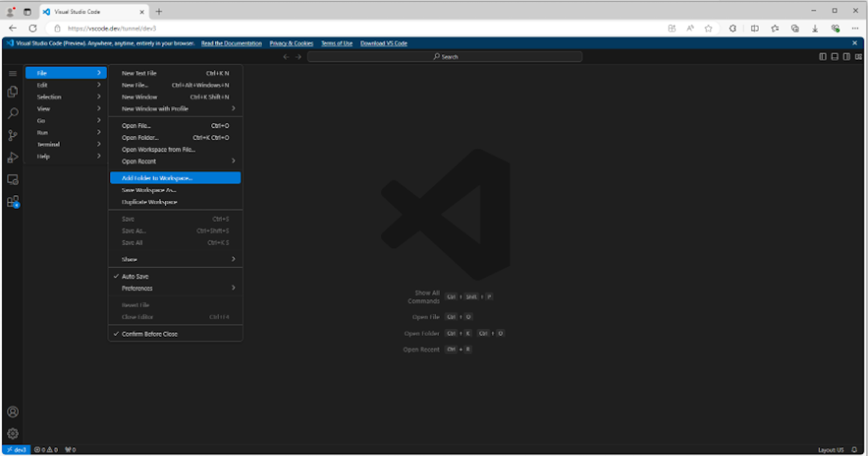Expand the Terminal submenu
Screen dimensions: 868x456
pyautogui.click(x=66, y=145)
